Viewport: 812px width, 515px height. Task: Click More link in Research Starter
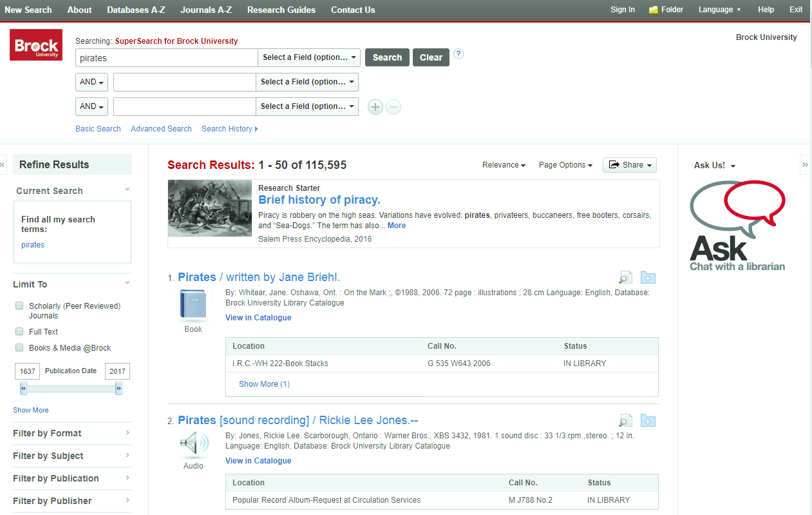397,226
